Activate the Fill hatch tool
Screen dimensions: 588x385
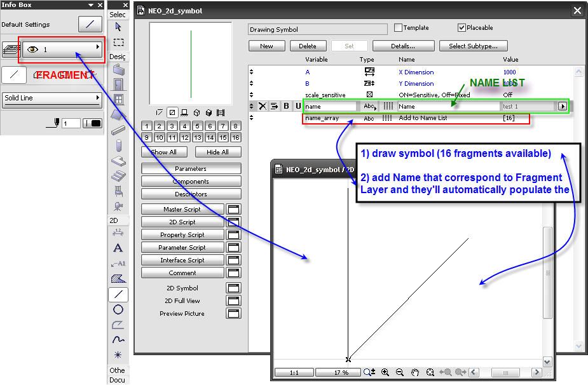tap(118, 278)
